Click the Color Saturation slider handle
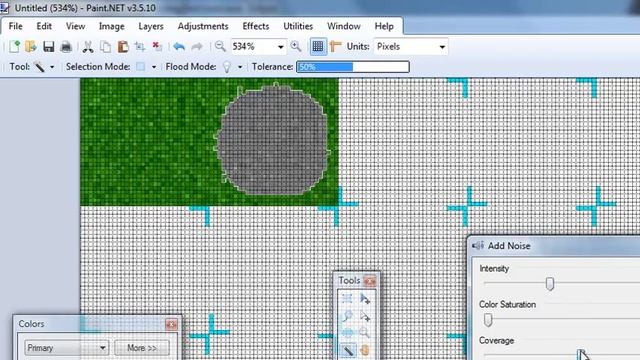The height and width of the screenshot is (360, 640). [488, 320]
